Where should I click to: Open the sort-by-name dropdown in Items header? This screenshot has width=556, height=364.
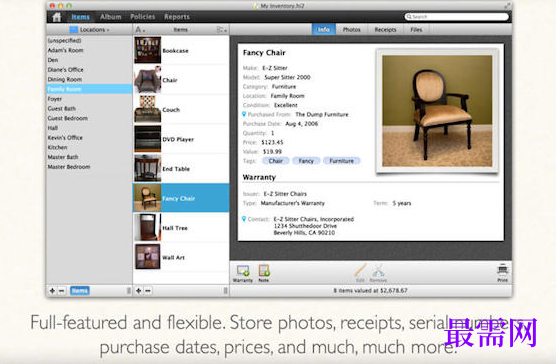[x=140, y=30]
